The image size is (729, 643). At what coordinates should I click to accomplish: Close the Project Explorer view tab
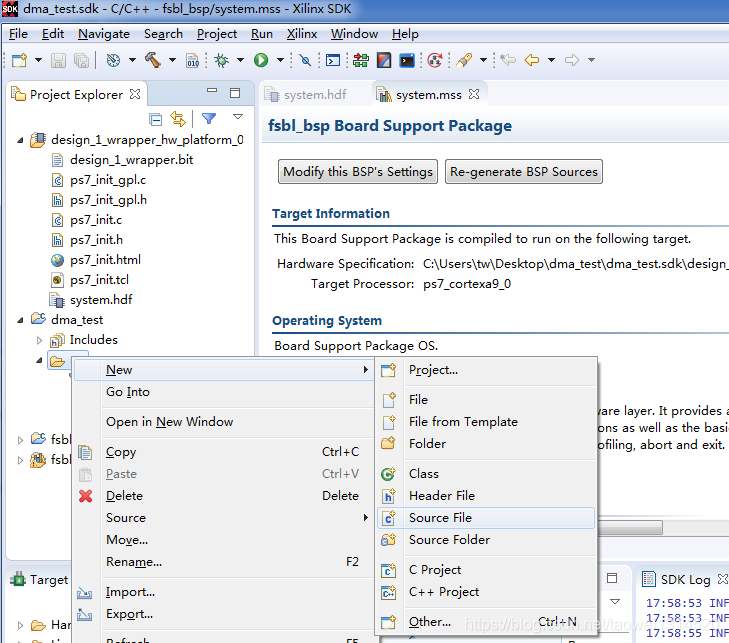coord(135,94)
